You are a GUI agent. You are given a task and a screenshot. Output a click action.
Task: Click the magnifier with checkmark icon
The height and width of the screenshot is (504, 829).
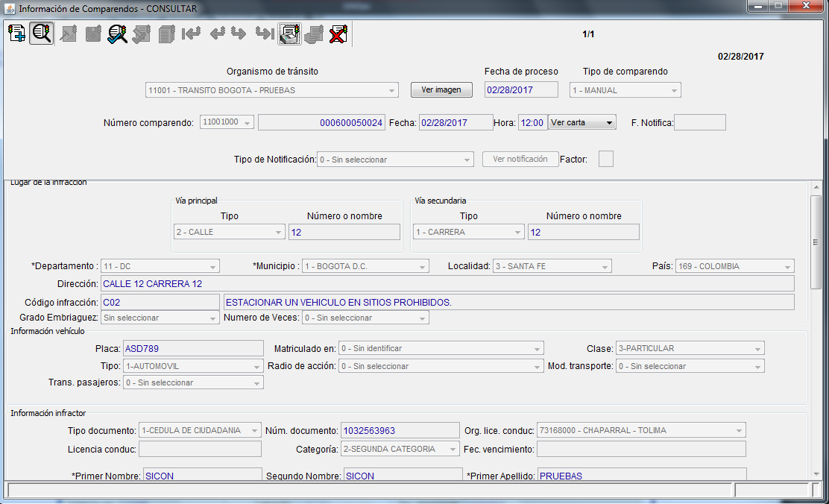(117, 34)
